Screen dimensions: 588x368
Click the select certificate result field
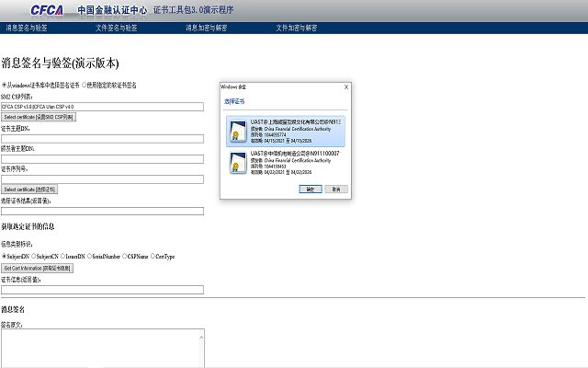pyautogui.click(x=102, y=211)
